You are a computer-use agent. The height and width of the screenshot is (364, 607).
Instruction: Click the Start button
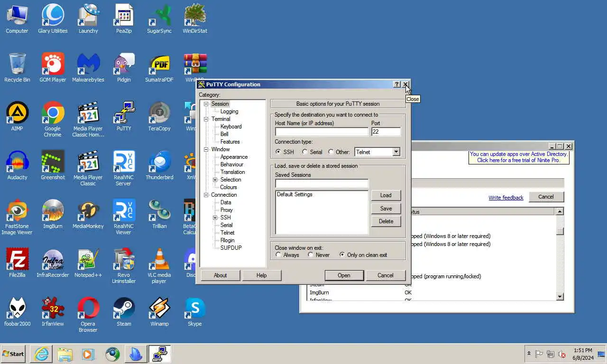[x=13, y=354]
